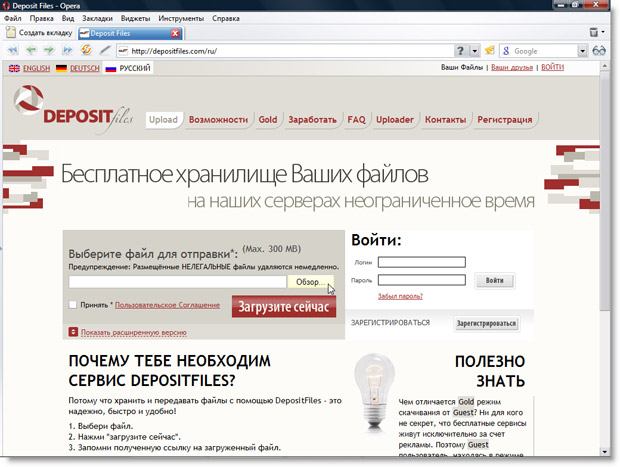The height and width of the screenshot is (467, 620).
Task: Click the Забыл пароль? link
Action: pos(400,296)
